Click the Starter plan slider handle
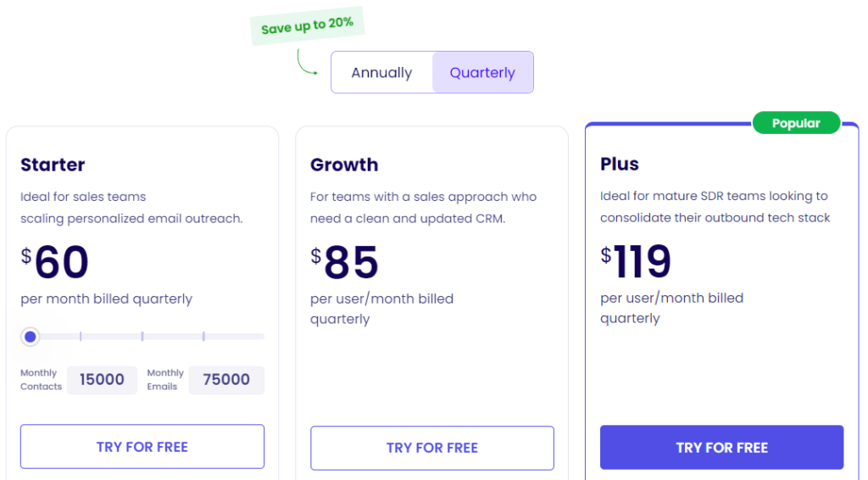This screenshot has width=868, height=480. [31, 337]
